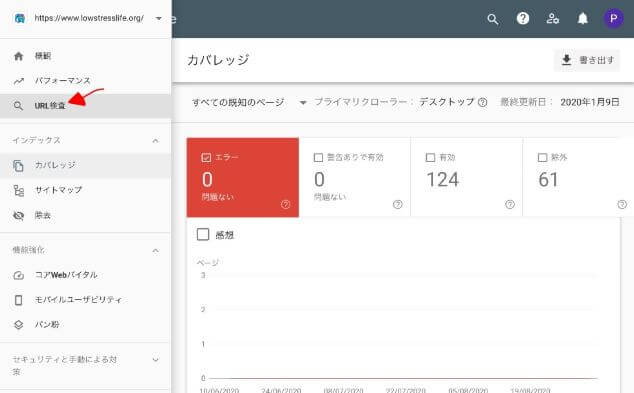This screenshot has height=393, width=634.
Task: Collapse the インデックス section
Action: pos(156,141)
